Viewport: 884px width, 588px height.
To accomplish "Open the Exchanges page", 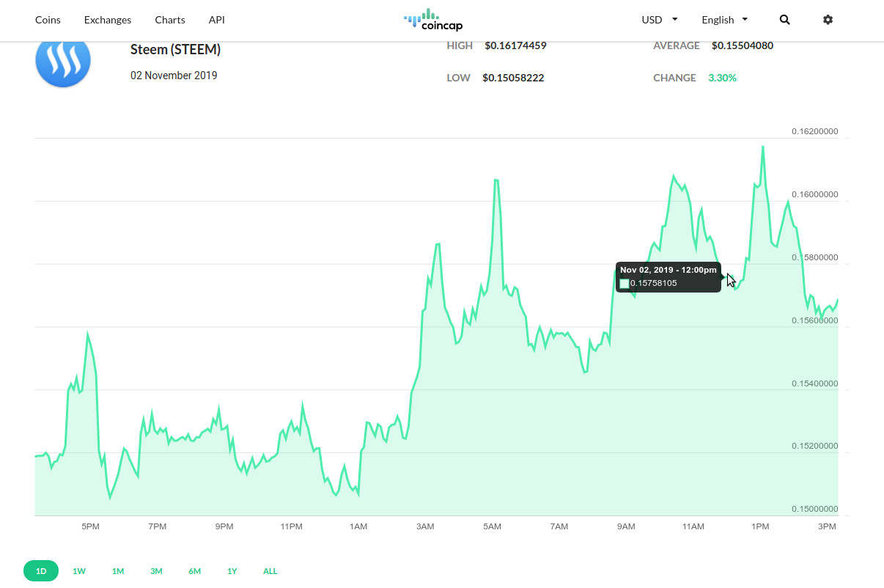I will click(108, 20).
